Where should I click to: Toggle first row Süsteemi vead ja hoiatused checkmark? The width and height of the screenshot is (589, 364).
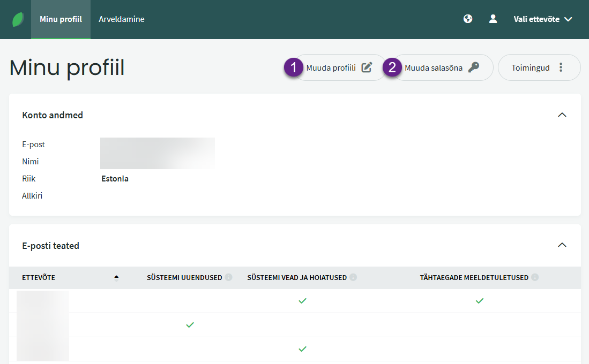click(302, 301)
